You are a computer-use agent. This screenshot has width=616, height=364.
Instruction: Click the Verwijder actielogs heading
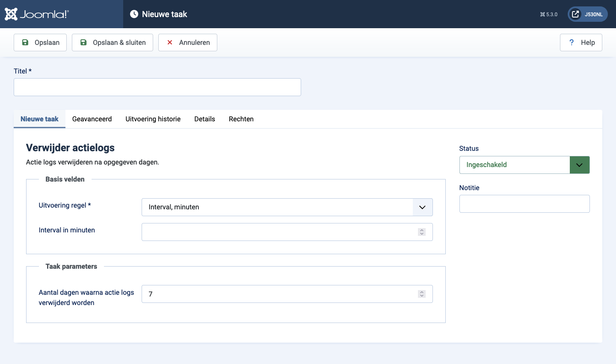(x=70, y=148)
